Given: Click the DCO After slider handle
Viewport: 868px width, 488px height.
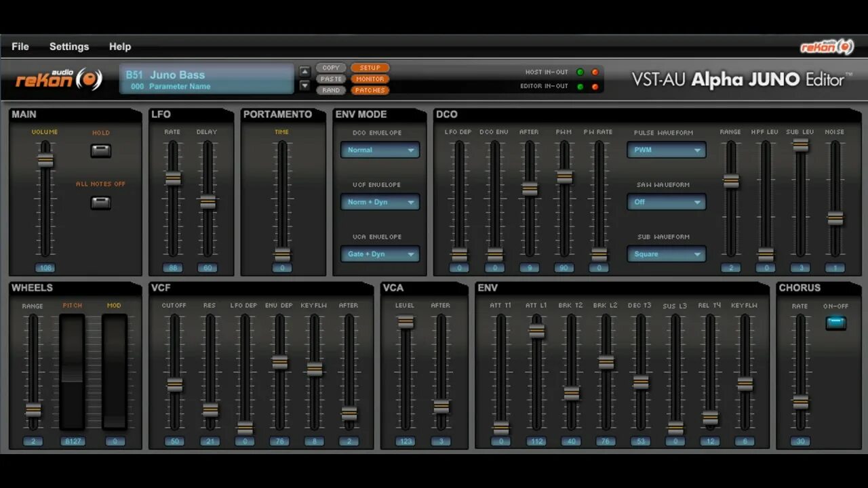Looking at the screenshot, I should [x=530, y=189].
